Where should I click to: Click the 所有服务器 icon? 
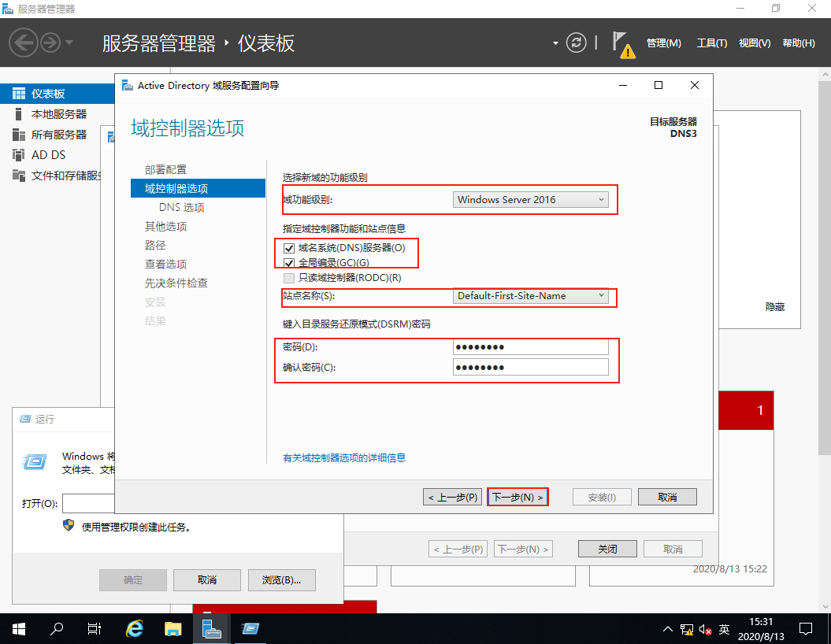pos(19,135)
